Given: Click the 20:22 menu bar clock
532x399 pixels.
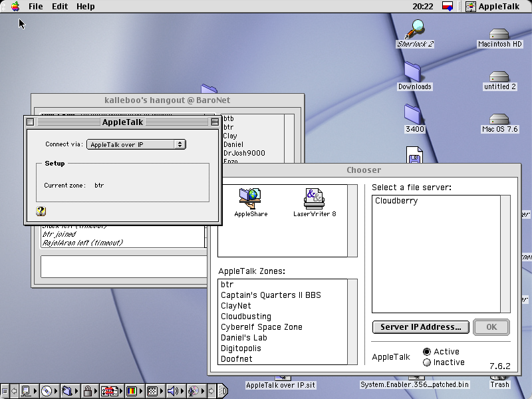Looking at the screenshot, I should (423, 6).
